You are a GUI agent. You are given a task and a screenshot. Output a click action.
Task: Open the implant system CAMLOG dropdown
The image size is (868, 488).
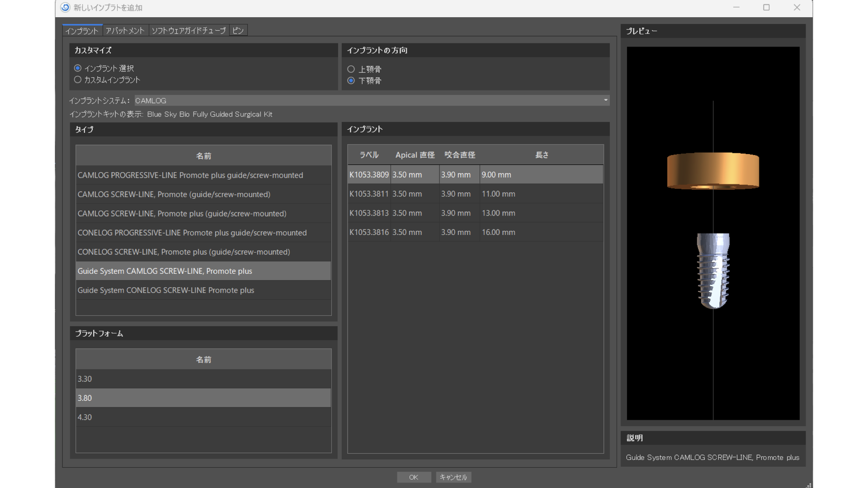605,100
